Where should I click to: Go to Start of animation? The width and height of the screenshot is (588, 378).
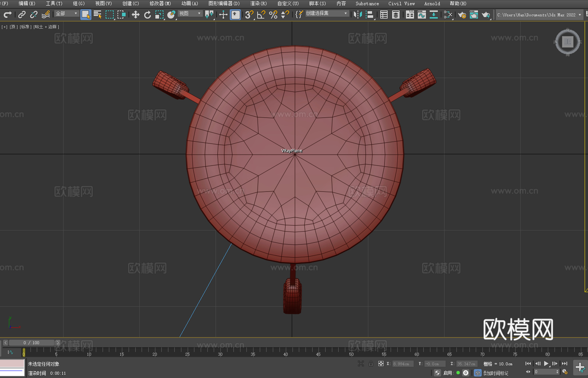[x=528, y=364]
